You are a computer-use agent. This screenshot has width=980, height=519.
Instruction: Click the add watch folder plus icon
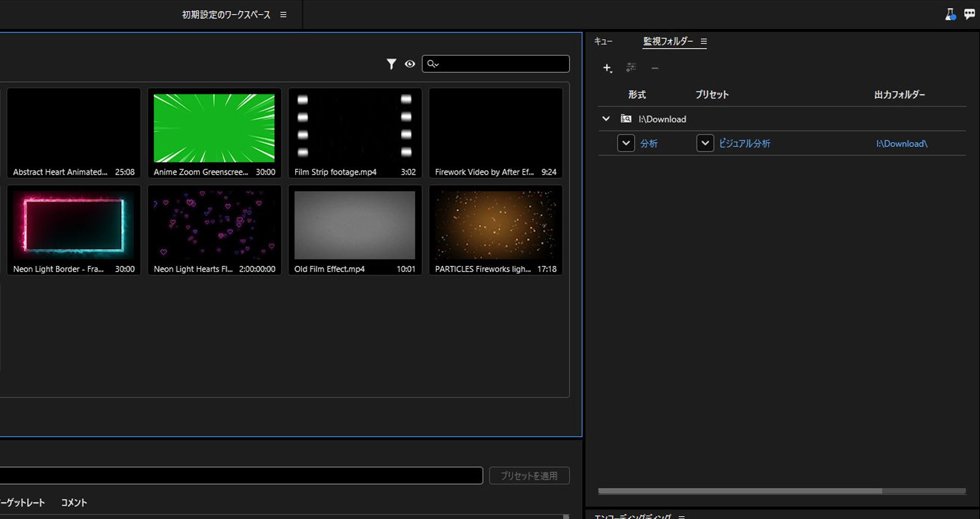point(607,68)
